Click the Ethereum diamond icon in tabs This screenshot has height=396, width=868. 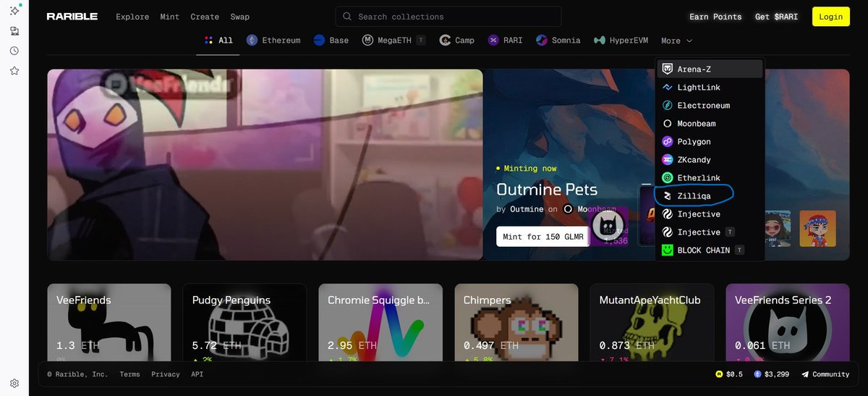coord(252,41)
